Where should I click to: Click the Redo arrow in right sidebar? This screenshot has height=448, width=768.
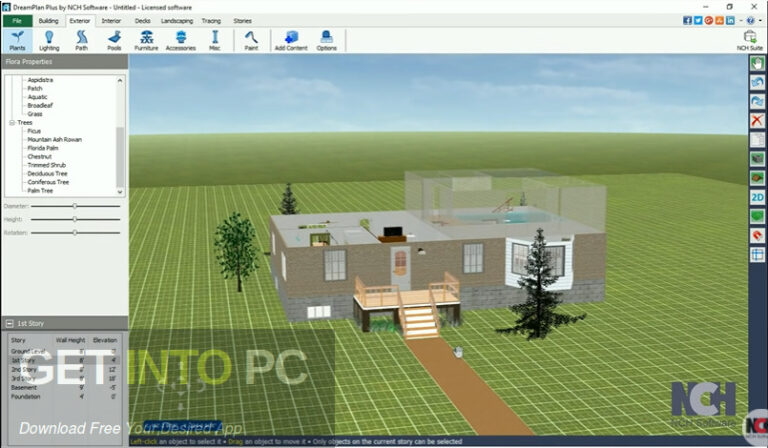tap(757, 101)
